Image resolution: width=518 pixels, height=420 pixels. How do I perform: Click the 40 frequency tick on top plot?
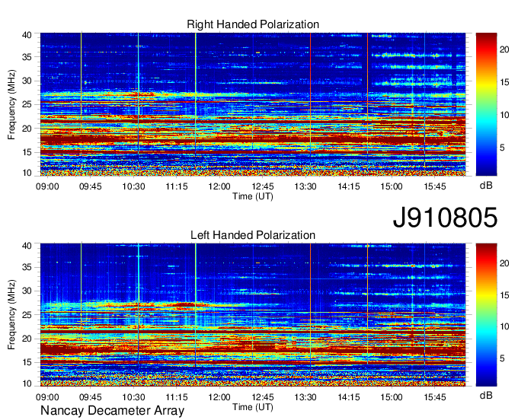click(x=27, y=35)
